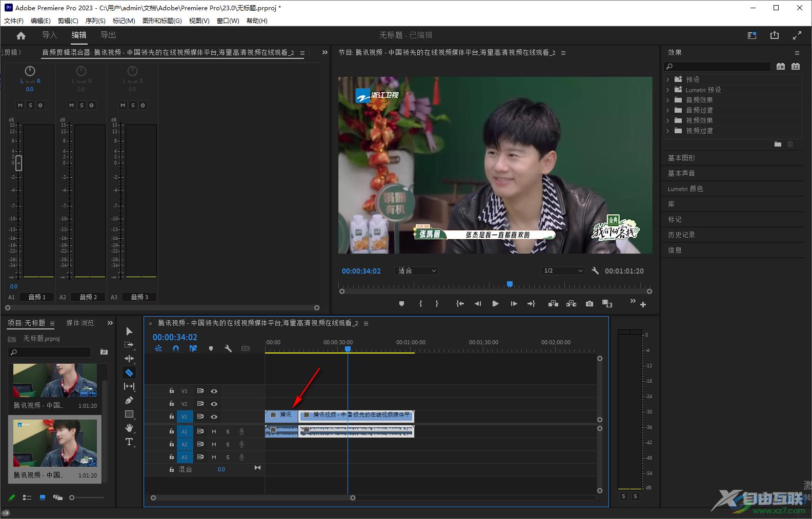Click the timeline playhead marker

[x=348, y=349]
